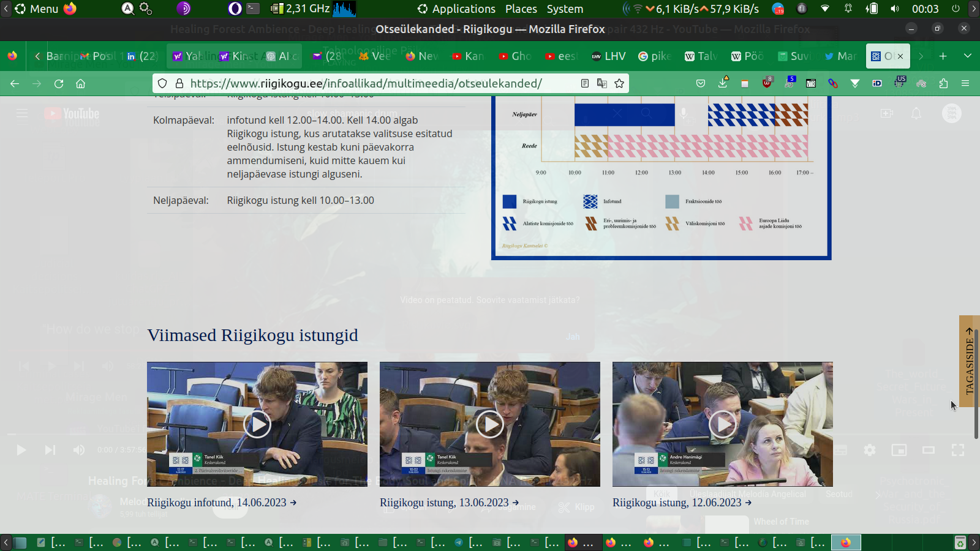980x551 pixels.
Task: Launch the terminal from top panel
Action: [253, 9]
